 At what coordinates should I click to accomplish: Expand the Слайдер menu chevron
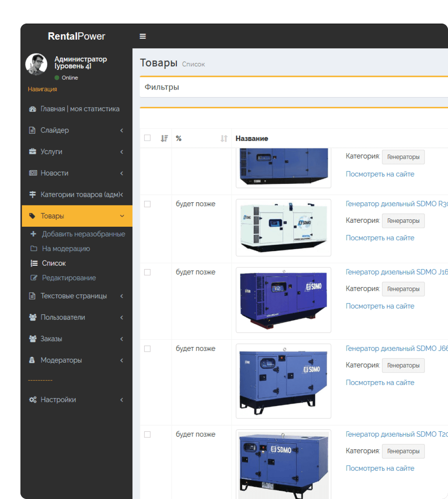(122, 130)
